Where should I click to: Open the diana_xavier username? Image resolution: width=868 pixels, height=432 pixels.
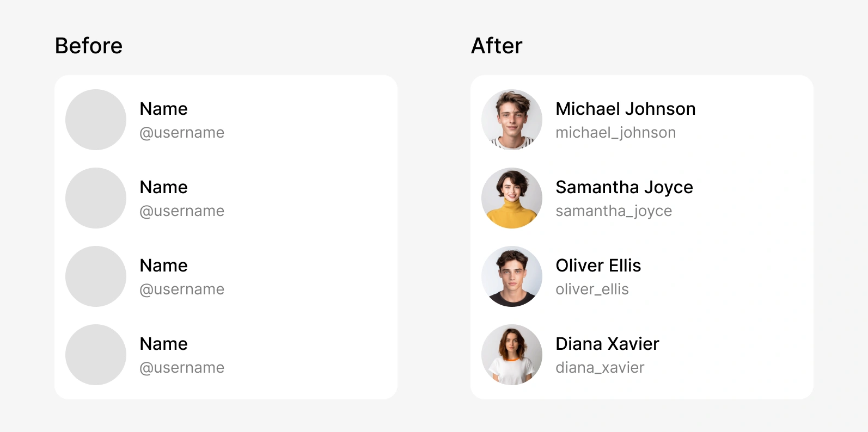(600, 368)
